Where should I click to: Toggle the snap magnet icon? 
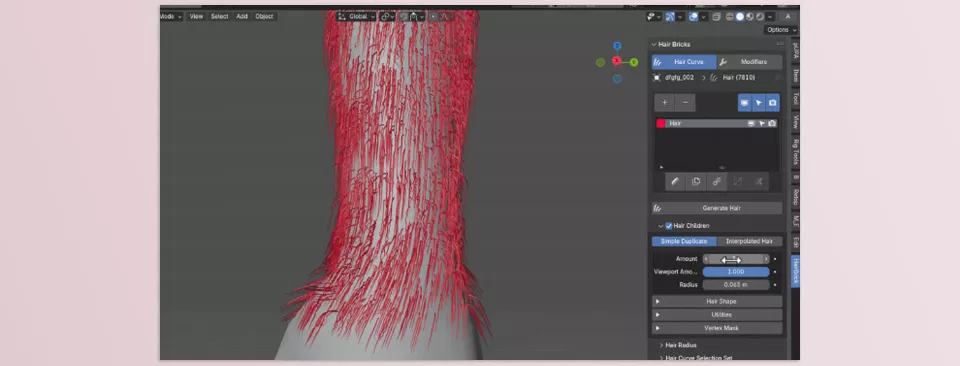pyautogui.click(x=404, y=17)
